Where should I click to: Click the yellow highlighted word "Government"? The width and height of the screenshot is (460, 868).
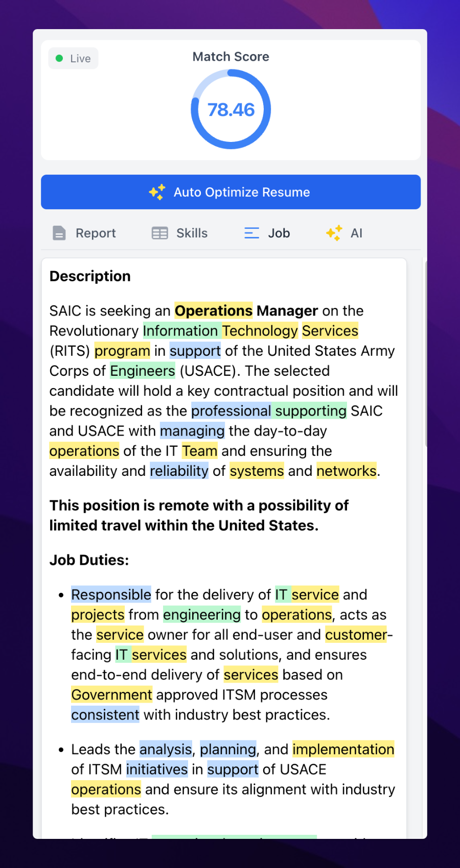click(111, 695)
